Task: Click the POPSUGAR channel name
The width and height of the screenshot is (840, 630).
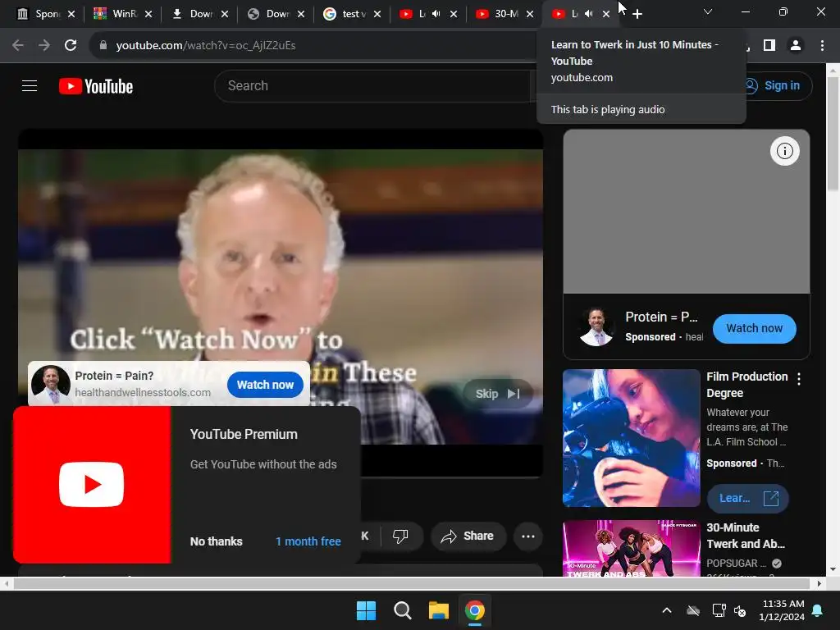Action: click(x=735, y=564)
